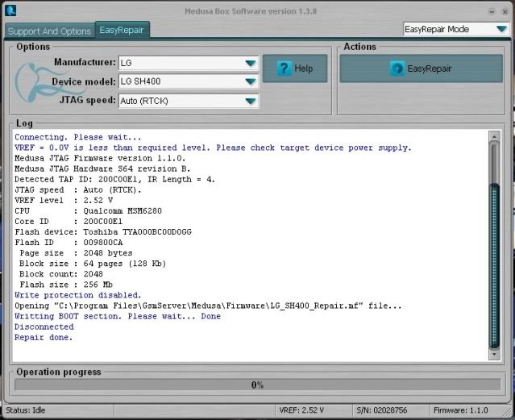The image size is (515, 420).
Task: Click 'Flash device: Toshiba TYA000BC00DOGG' line
Action: [x=103, y=231]
